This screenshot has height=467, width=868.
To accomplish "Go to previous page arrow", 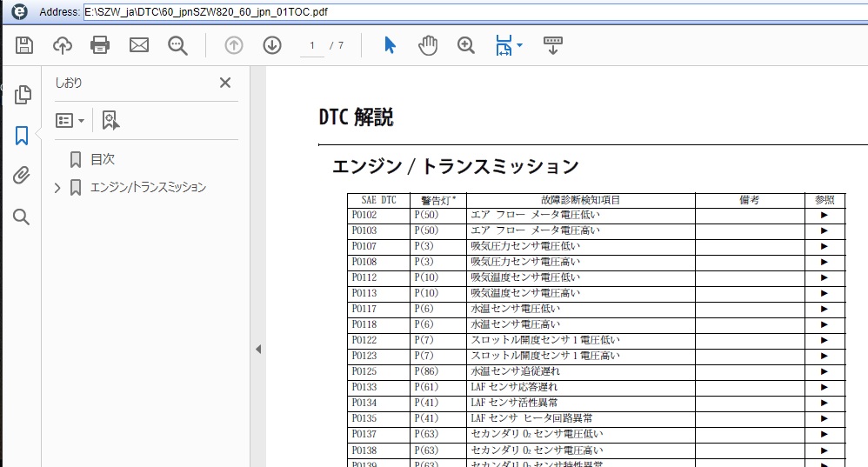I will tap(234, 45).
